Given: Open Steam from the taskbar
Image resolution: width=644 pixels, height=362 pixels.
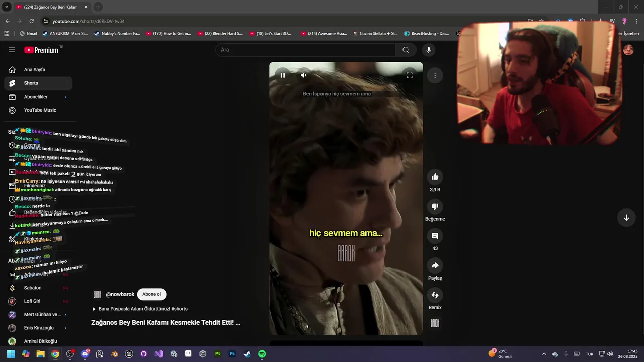Looking at the screenshot, I should point(247,354).
